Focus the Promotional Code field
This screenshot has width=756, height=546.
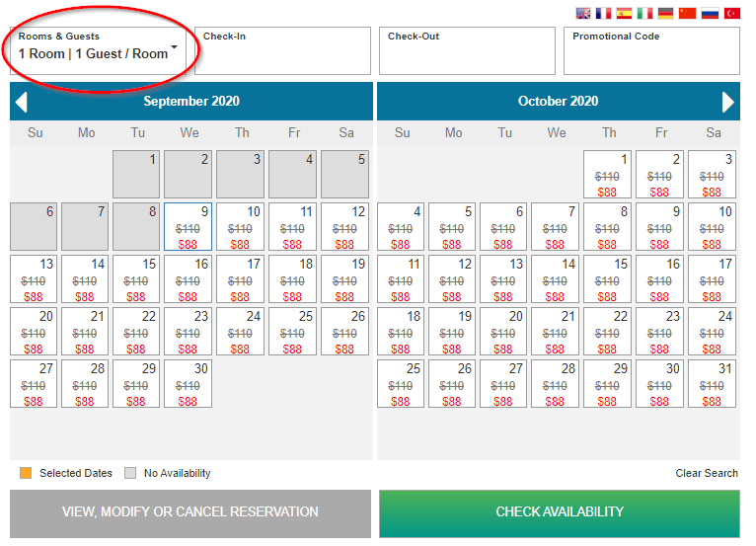click(651, 51)
